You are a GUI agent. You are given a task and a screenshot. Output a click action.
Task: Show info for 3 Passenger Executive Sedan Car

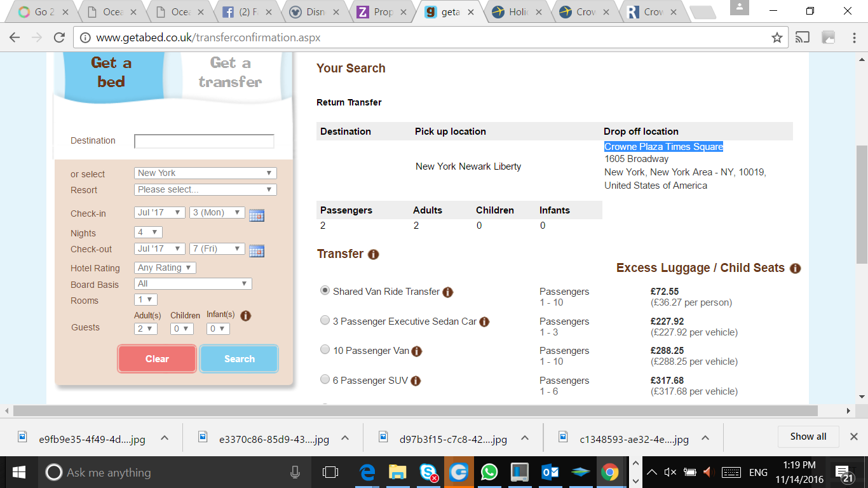pyautogui.click(x=484, y=322)
